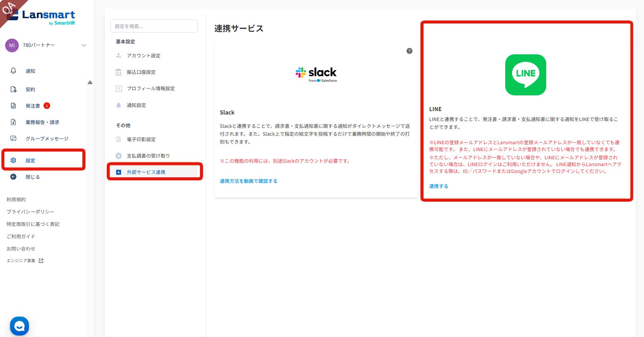Open the 通知 menu item
Viewport: 644px width, 337px height.
click(x=30, y=71)
